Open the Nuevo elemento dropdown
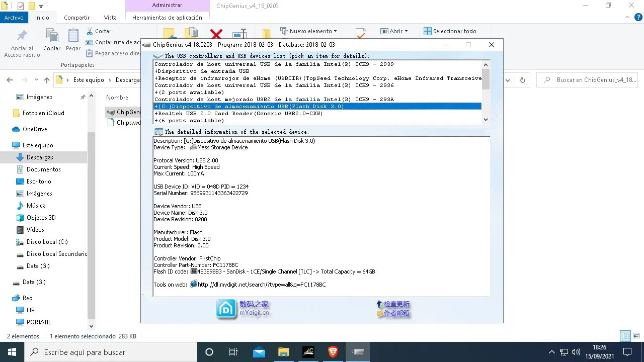 click(x=308, y=31)
